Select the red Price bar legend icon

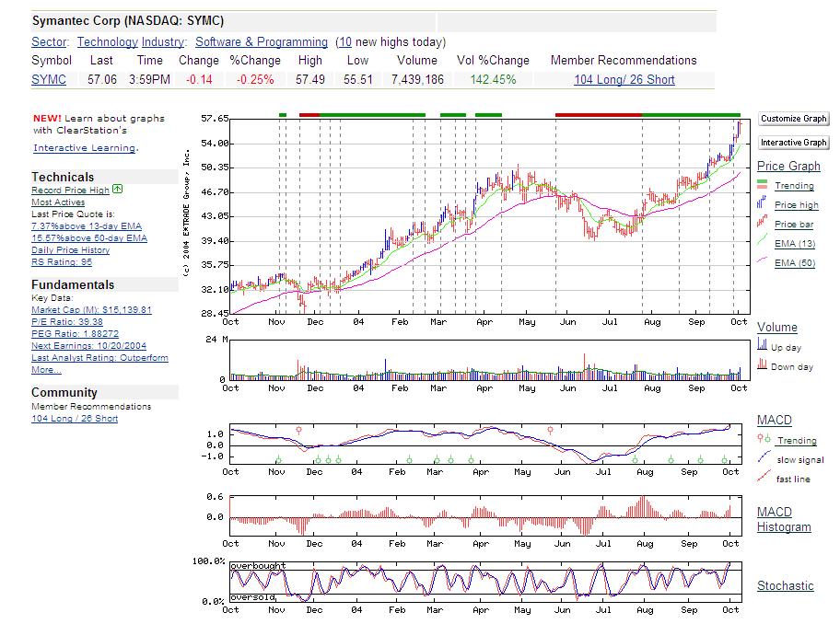coord(762,220)
